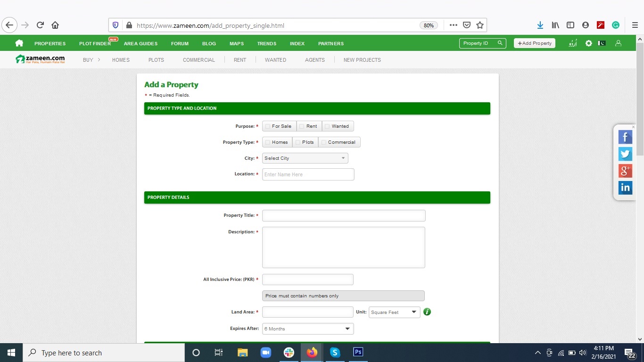Open the NEW PROJECTS link
This screenshot has height=362, width=644.
(x=362, y=60)
